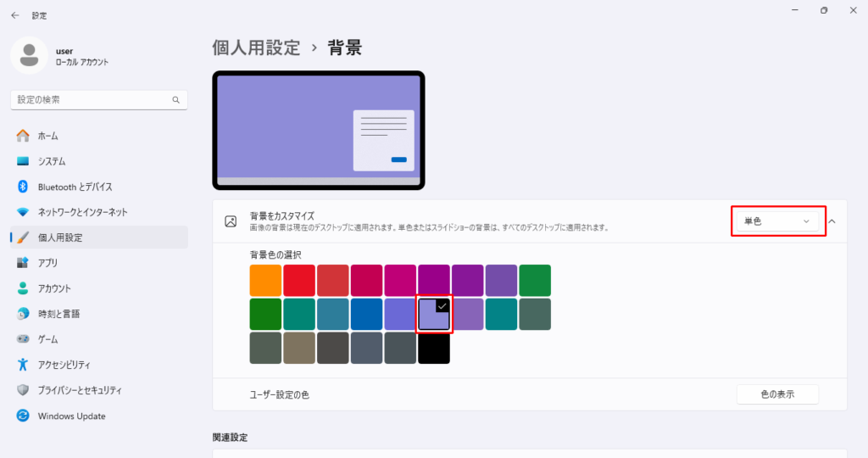
Task: Click the アプリ icon in the sidebar
Action: 23,263
